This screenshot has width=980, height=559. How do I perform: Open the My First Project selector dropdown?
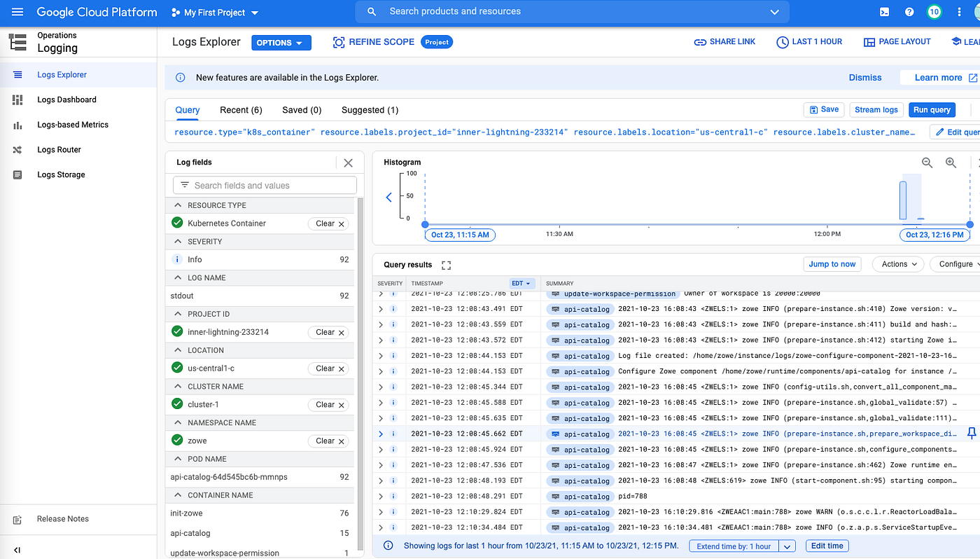[215, 13]
